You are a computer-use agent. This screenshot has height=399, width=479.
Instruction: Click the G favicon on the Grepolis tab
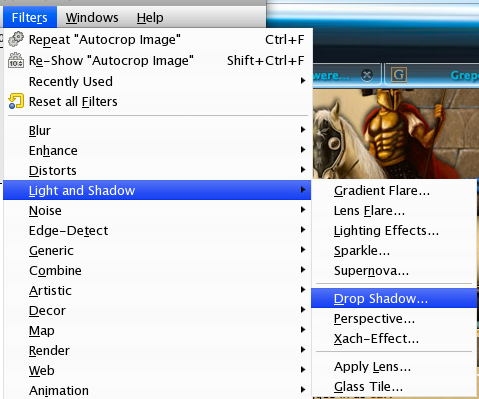(399, 75)
